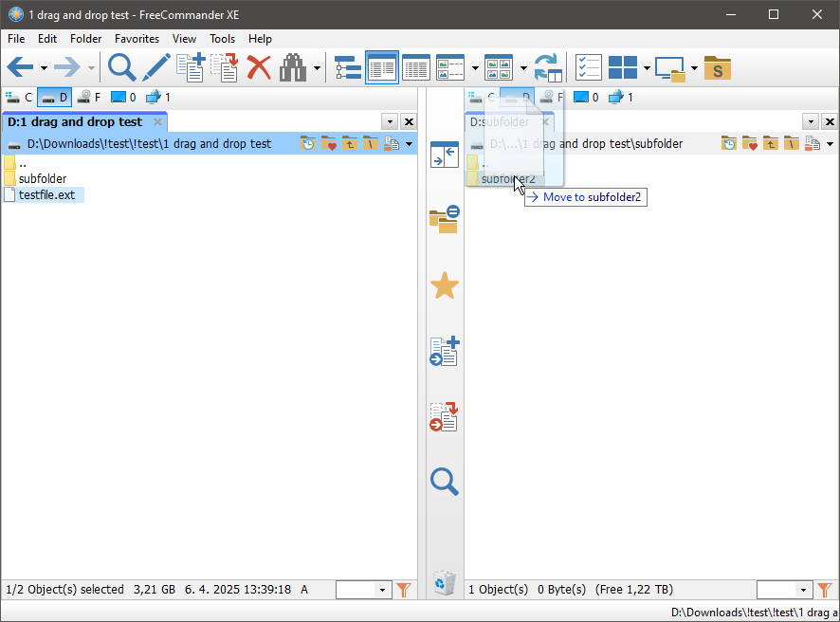The image size is (840, 622).
Task: Select drive D in left drive bar
Action: [54, 97]
